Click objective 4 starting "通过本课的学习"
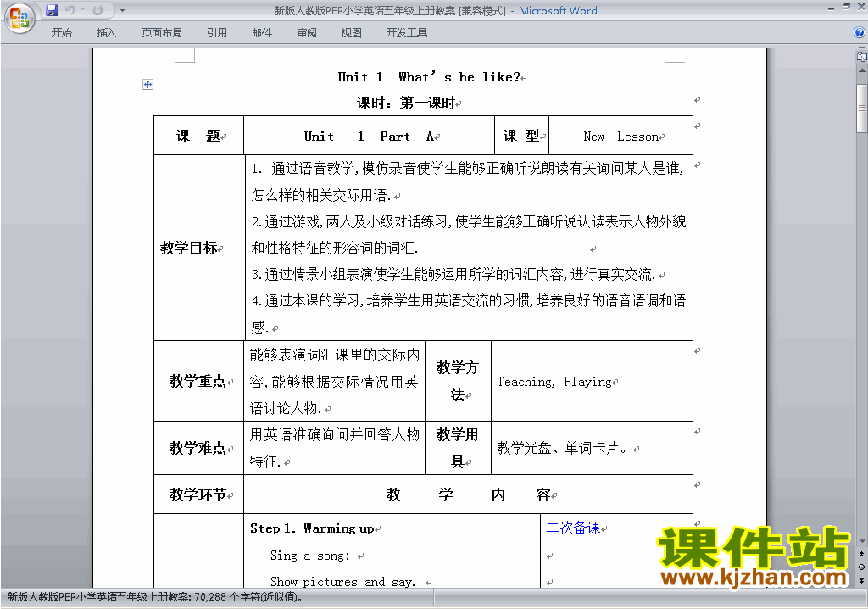Screen dimensions: 868x609 (468, 314)
